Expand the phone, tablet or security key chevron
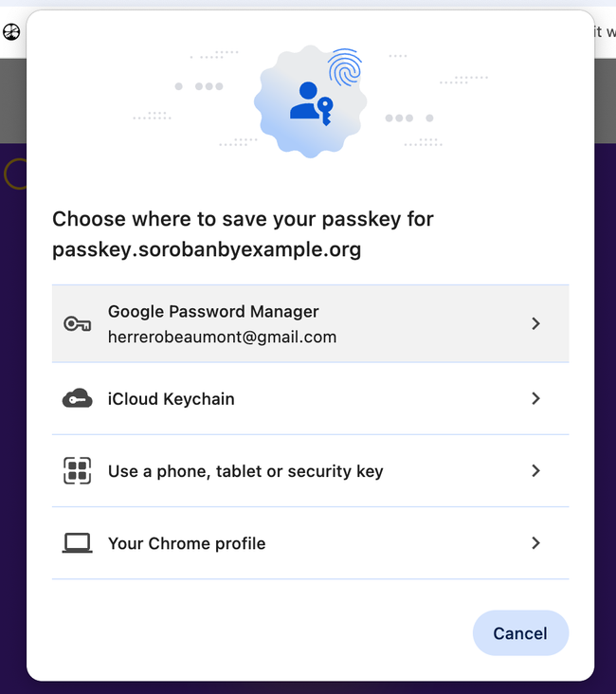The width and height of the screenshot is (616, 694). point(535,471)
